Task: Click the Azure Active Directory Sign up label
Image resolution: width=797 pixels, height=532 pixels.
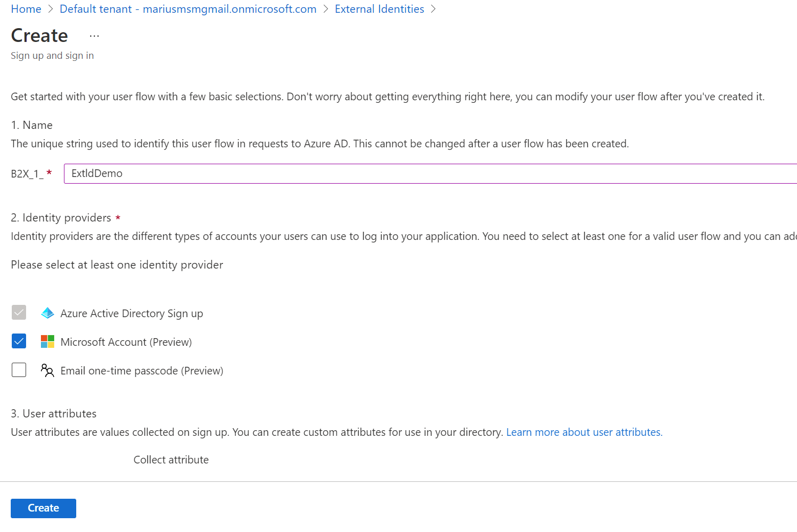Action: (x=131, y=314)
